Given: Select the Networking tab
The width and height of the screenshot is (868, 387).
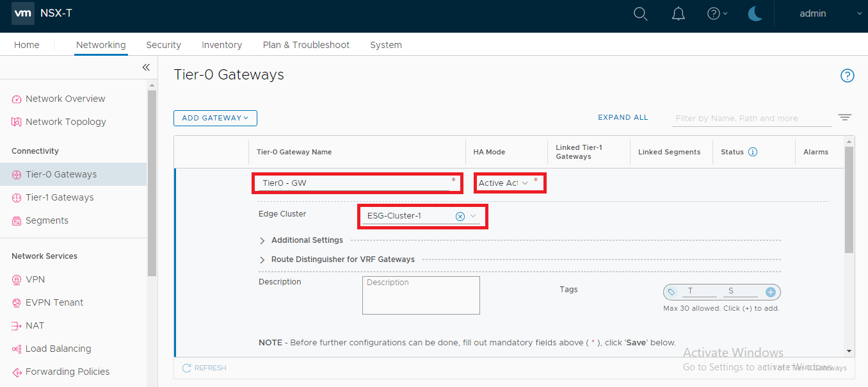Looking at the screenshot, I should point(100,45).
